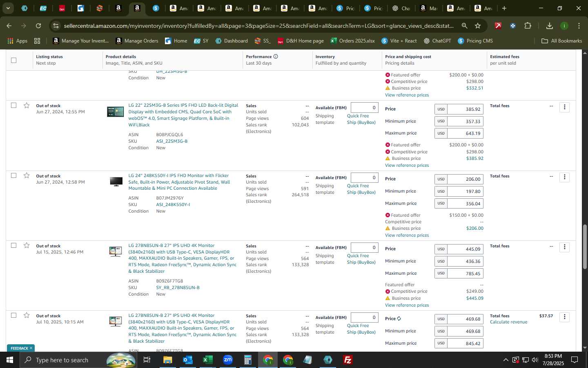Viewport: 588px width, 368px height.
Task: Close the Feedback badge
Action: pyautogui.click(x=31, y=348)
